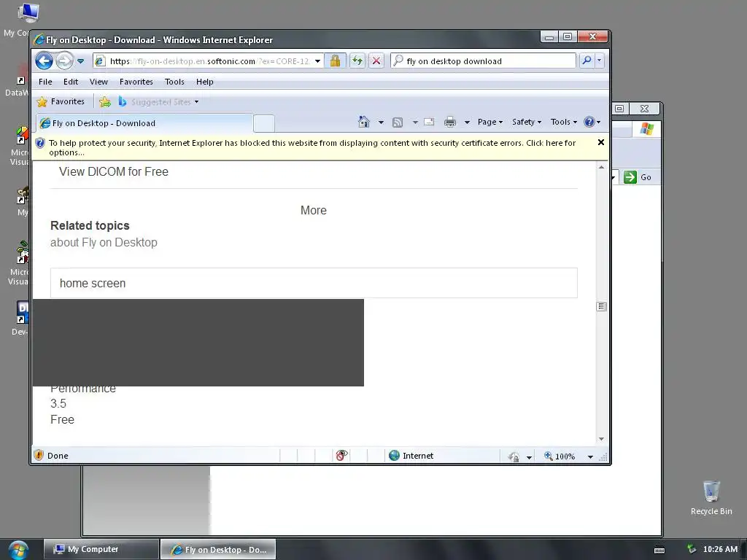The image size is (747, 560).
Task: Click the Windows flag logo in background window
Action: (x=647, y=128)
